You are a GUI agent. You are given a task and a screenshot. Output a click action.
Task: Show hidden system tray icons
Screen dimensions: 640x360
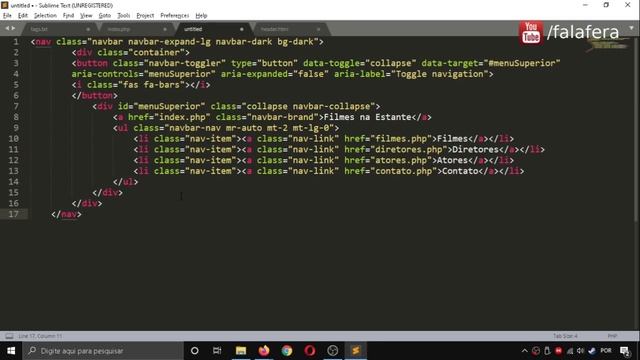(524, 351)
